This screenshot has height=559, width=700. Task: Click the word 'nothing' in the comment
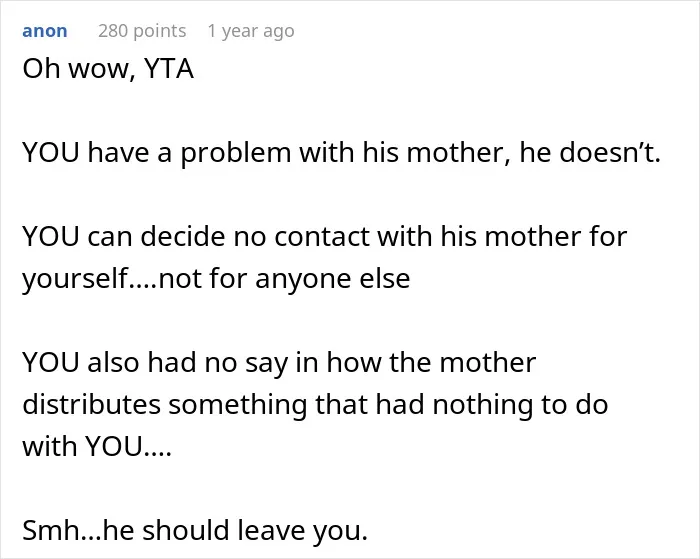click(483, 405)
